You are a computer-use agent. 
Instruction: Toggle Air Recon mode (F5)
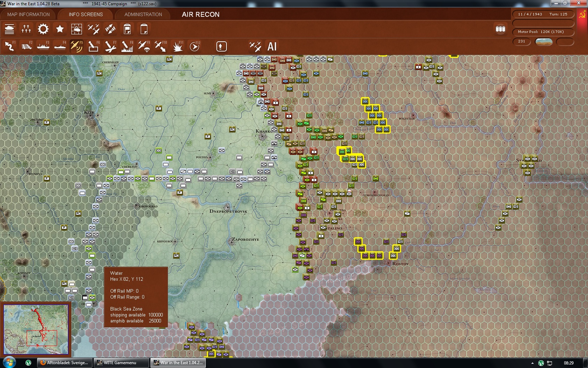click(77, 46)
